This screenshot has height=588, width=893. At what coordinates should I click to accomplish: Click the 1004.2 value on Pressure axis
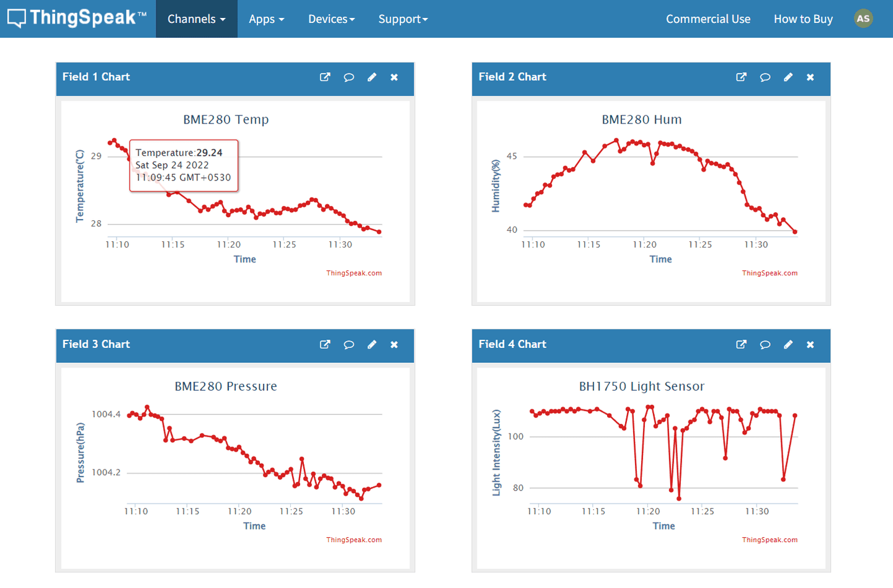pos(106,473)
